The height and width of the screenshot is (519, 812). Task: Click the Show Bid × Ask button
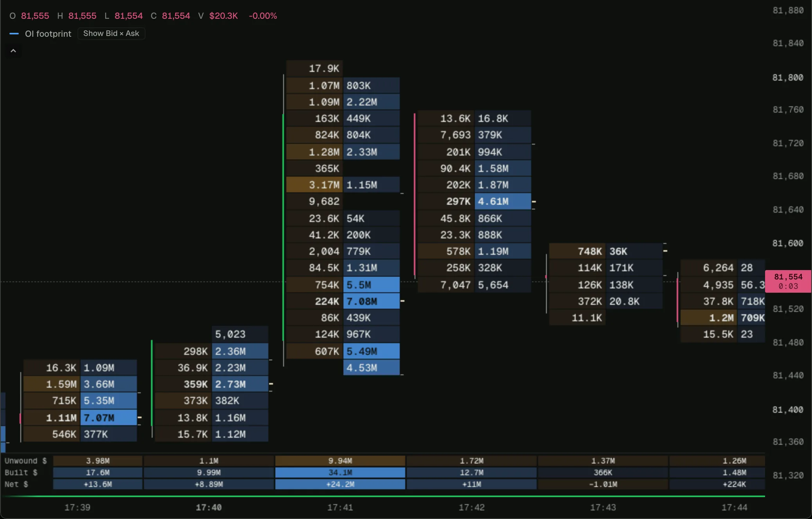pos(111,34)
